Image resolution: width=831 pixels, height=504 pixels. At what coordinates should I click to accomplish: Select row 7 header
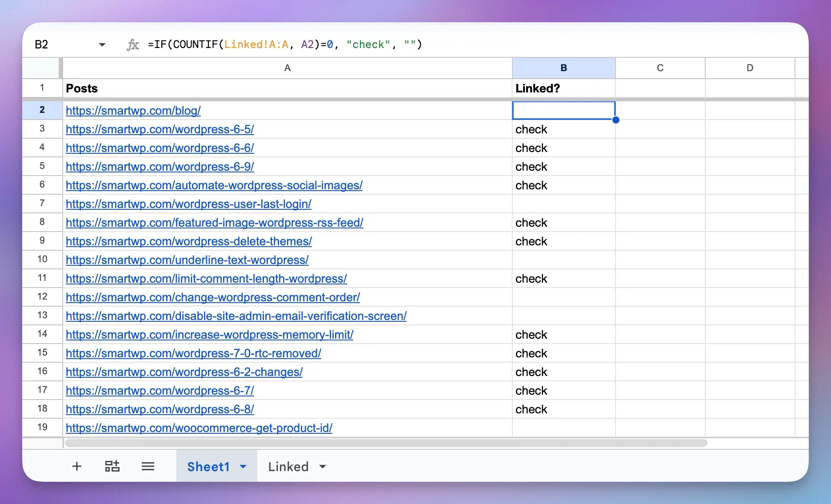(42, 203)
